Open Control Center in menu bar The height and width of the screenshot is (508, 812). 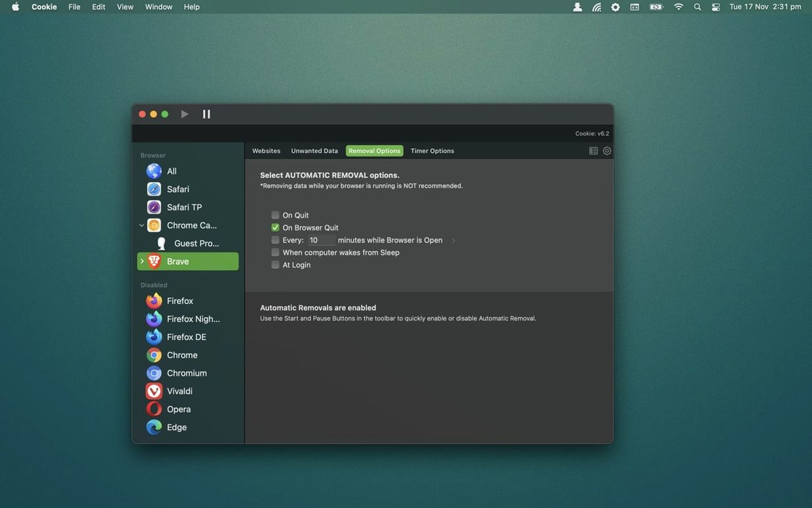click(x=716, y=7)
